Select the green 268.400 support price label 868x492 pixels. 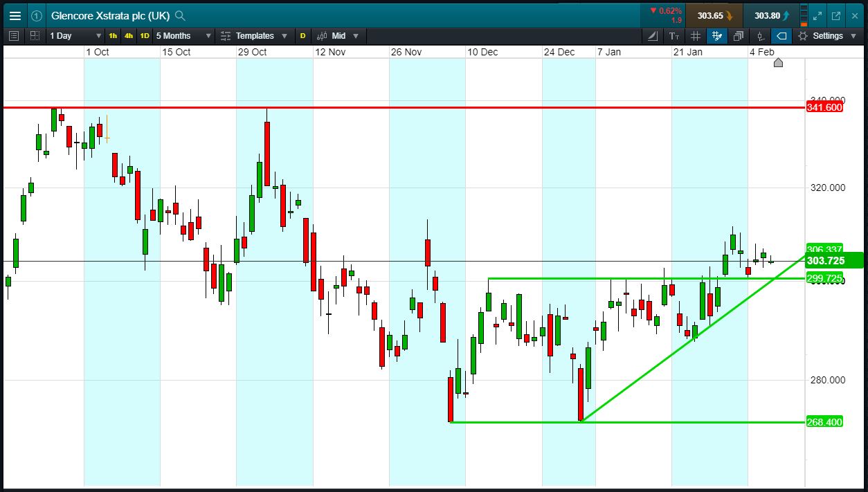tap(824, 422)
